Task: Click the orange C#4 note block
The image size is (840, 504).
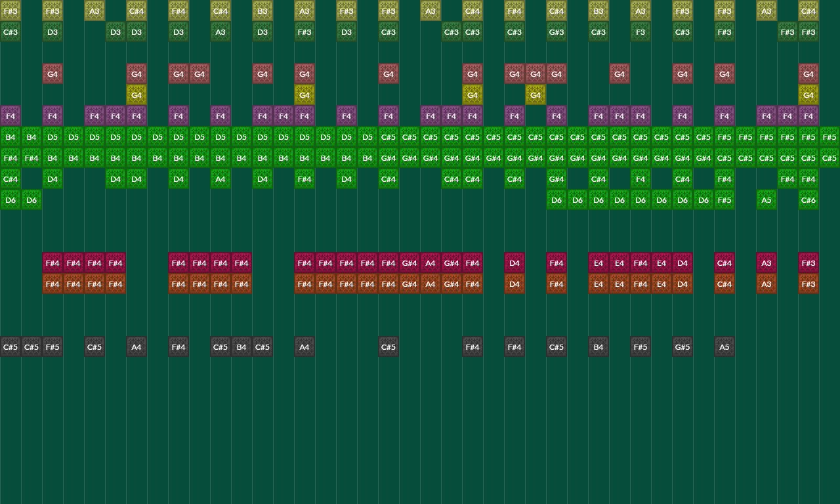Action: (724, 284)
